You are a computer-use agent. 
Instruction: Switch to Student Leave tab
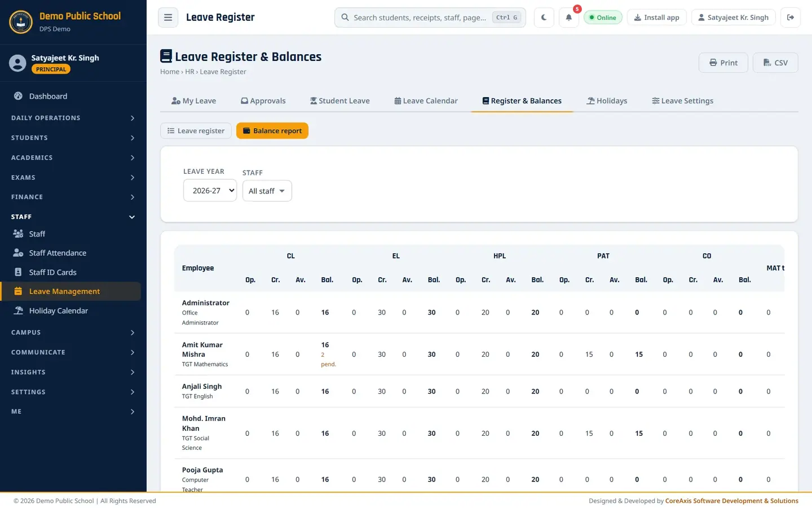[x=339, y=101]
